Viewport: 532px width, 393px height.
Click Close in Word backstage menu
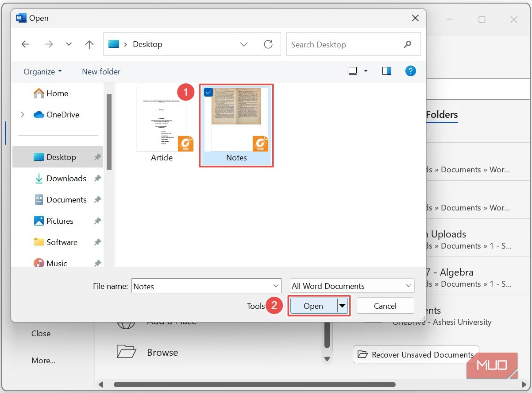41,334
